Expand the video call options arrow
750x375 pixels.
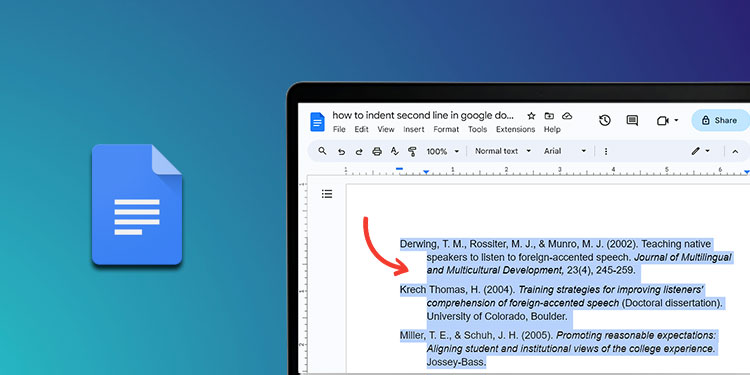676,121
